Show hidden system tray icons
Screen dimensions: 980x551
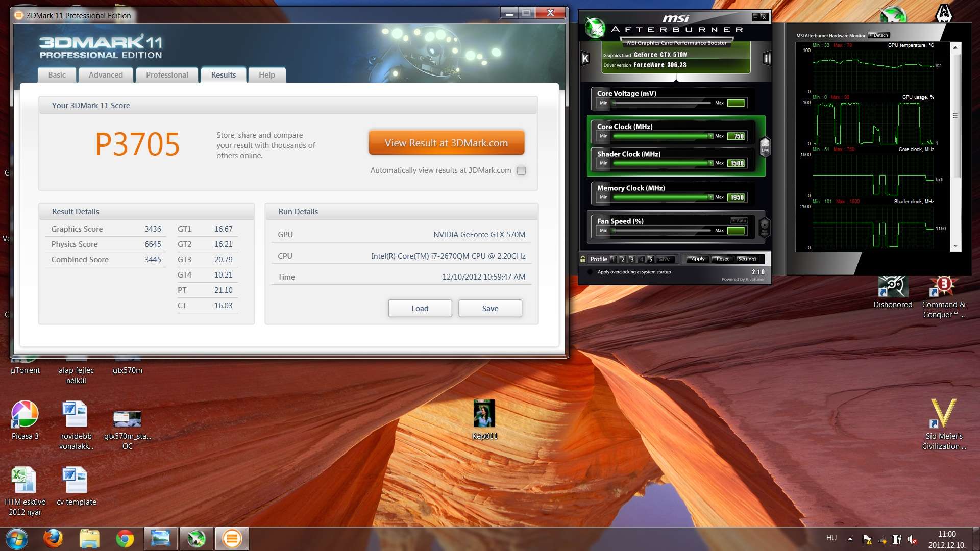click(x=850, y=539)
